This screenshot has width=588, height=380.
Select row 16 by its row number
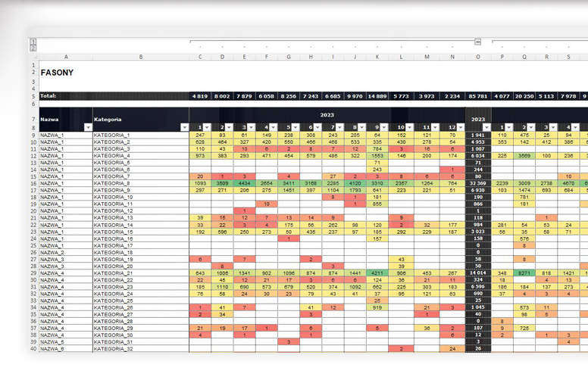point(33,183)
